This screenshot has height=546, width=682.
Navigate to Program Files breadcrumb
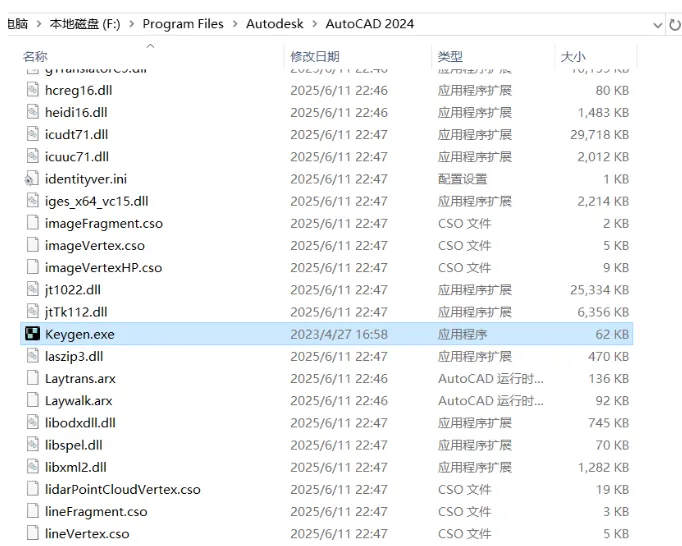pyautogui.click(x=183, y=24)
